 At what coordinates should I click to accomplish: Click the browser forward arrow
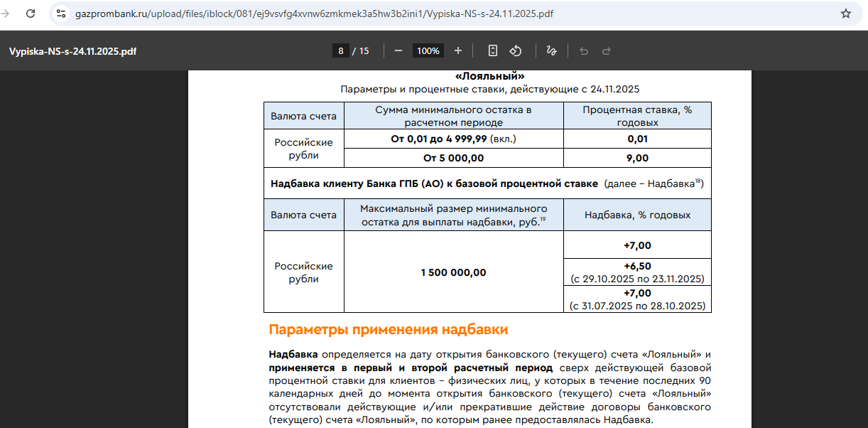(6, 14)
